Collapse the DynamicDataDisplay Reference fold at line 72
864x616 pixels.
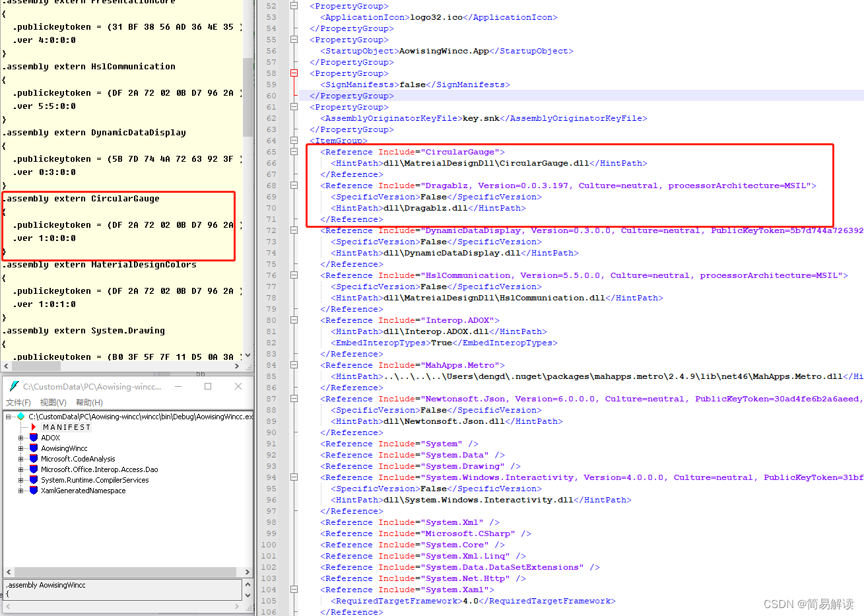point(294,230)
